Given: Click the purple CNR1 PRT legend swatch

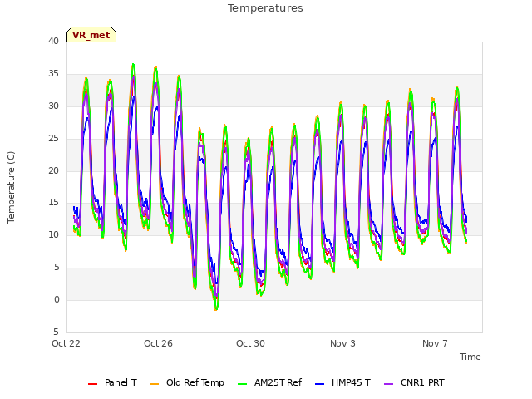Looking at the screenshot, I should coord(388,384).
